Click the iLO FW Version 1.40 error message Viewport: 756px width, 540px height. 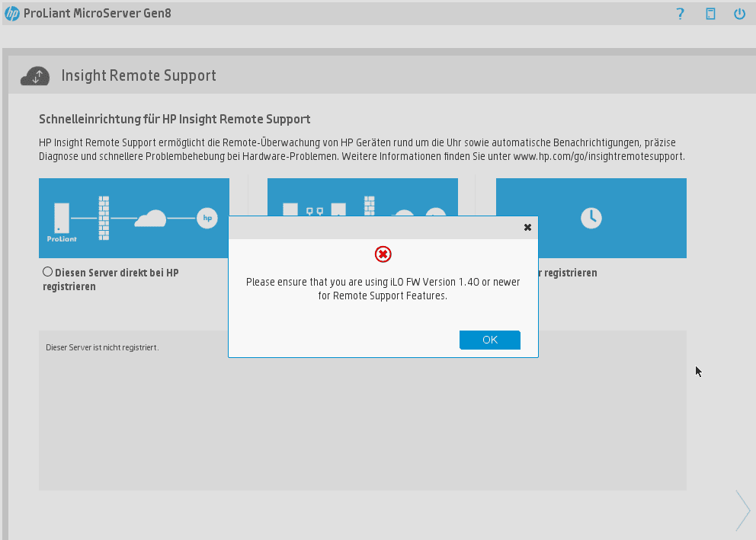(x=383, y=289)
